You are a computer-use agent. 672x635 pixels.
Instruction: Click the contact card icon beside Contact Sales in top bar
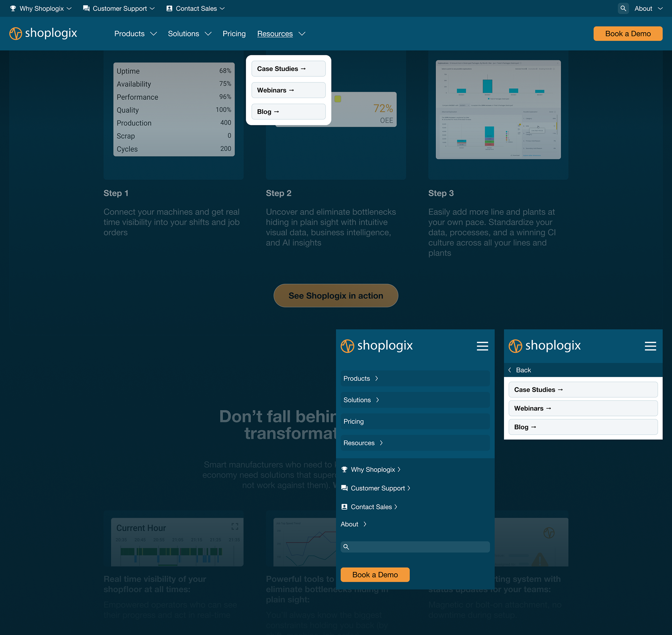pos(169,8)
